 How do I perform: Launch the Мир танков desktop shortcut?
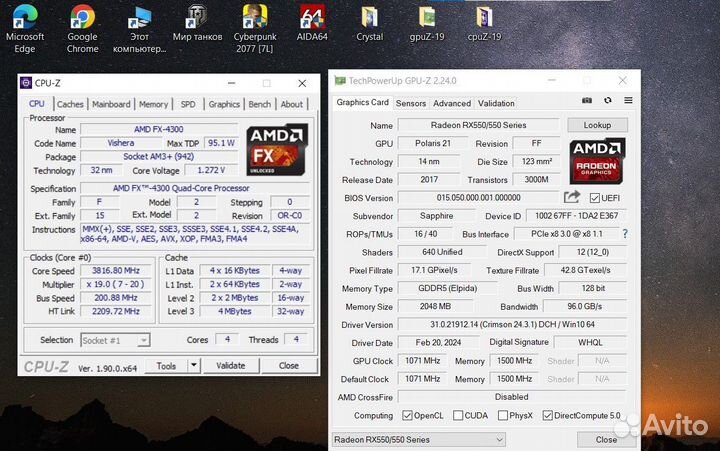tap(197, 23)
